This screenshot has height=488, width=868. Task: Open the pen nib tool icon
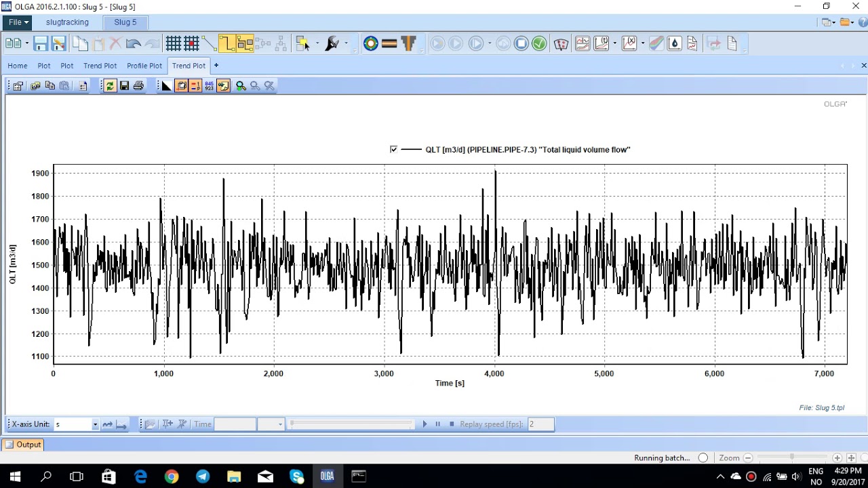point(332,44)
